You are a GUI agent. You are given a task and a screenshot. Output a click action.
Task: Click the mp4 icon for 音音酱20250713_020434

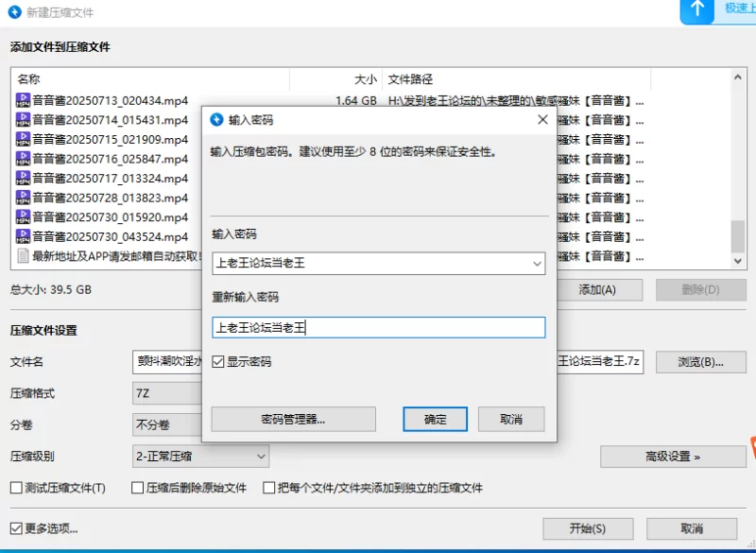pyautogui.click(x=23, y=101)
